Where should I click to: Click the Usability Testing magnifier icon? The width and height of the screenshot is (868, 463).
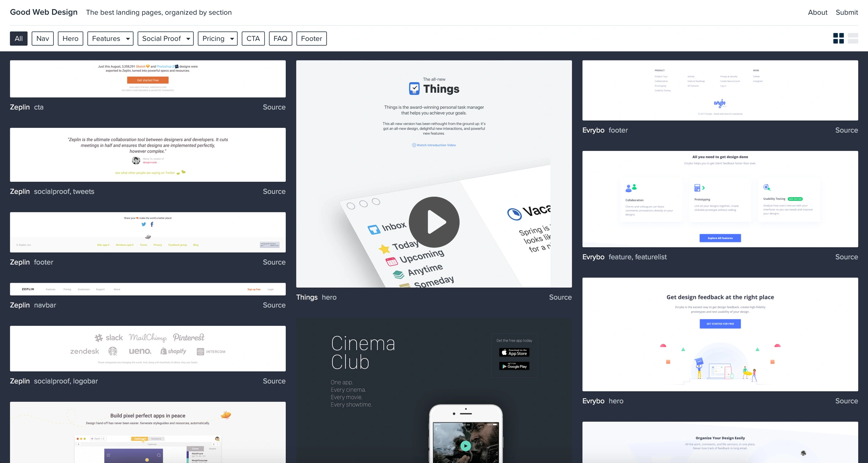(767, 187)
